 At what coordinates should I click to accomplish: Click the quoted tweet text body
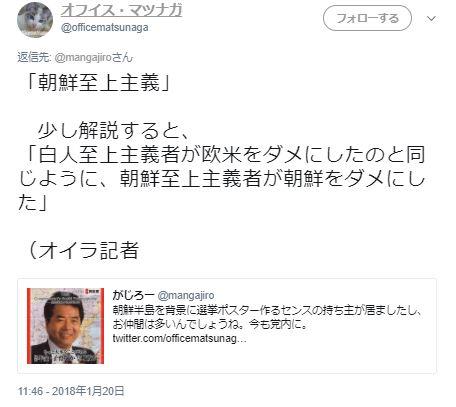(266, 317)
